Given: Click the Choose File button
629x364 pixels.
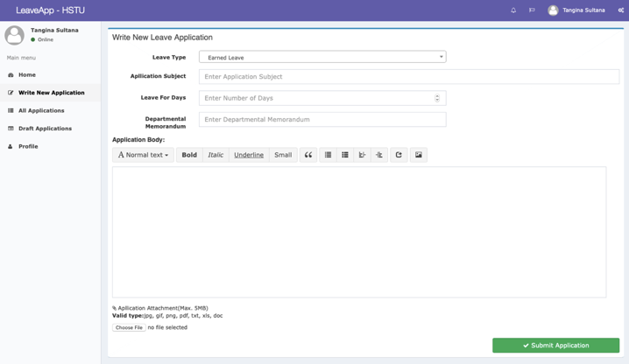Looking at the screenshot, I should [129, 327].
